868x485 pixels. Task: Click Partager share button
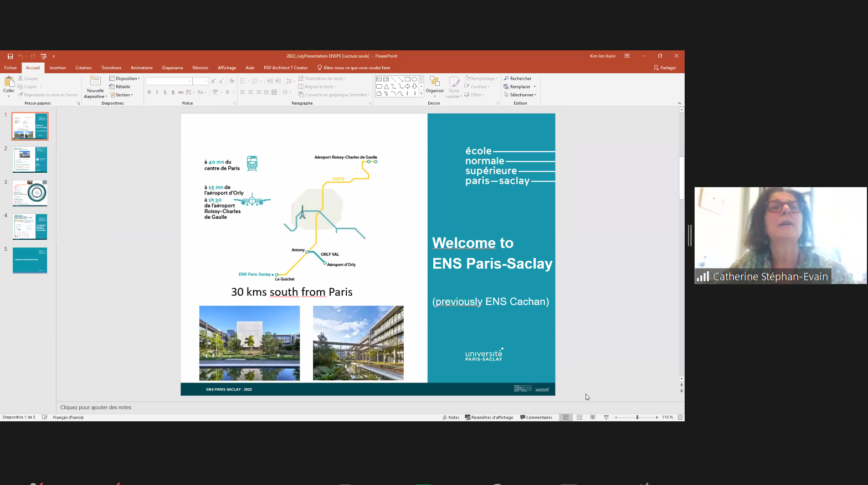coord(665,68)
